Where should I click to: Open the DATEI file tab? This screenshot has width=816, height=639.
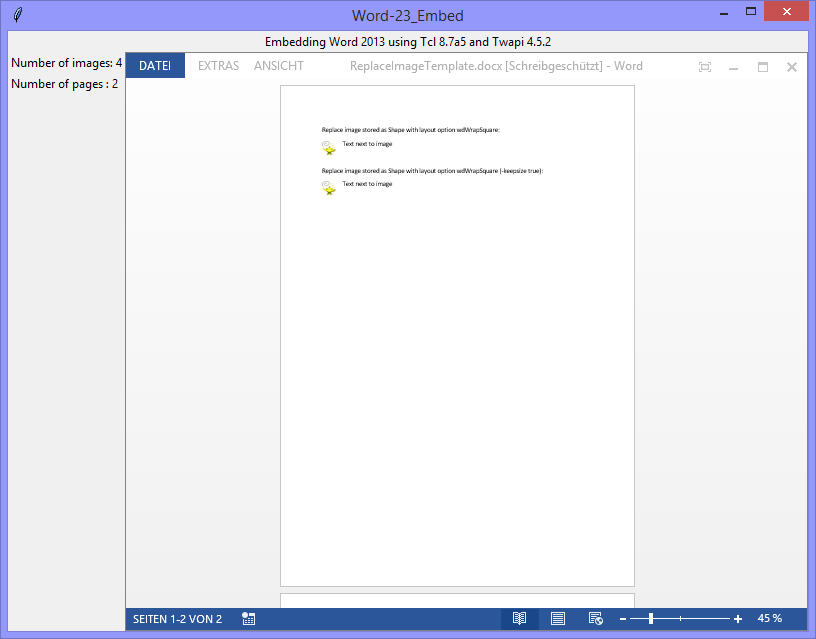click(x=155, y=66)
